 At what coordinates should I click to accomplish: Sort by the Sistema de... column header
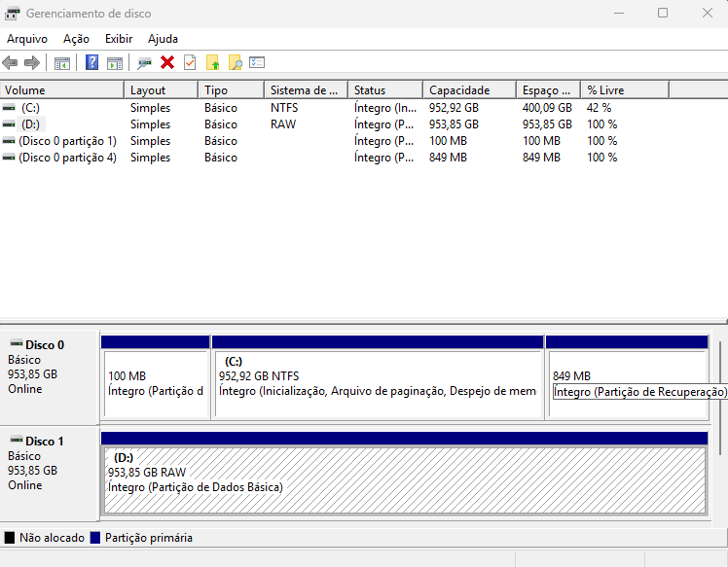306,90
